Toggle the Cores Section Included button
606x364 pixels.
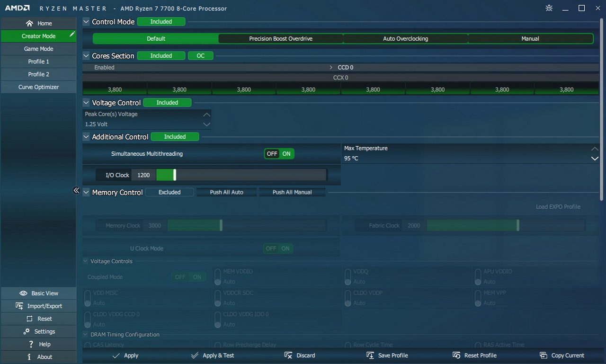click(x=161, y=56)
